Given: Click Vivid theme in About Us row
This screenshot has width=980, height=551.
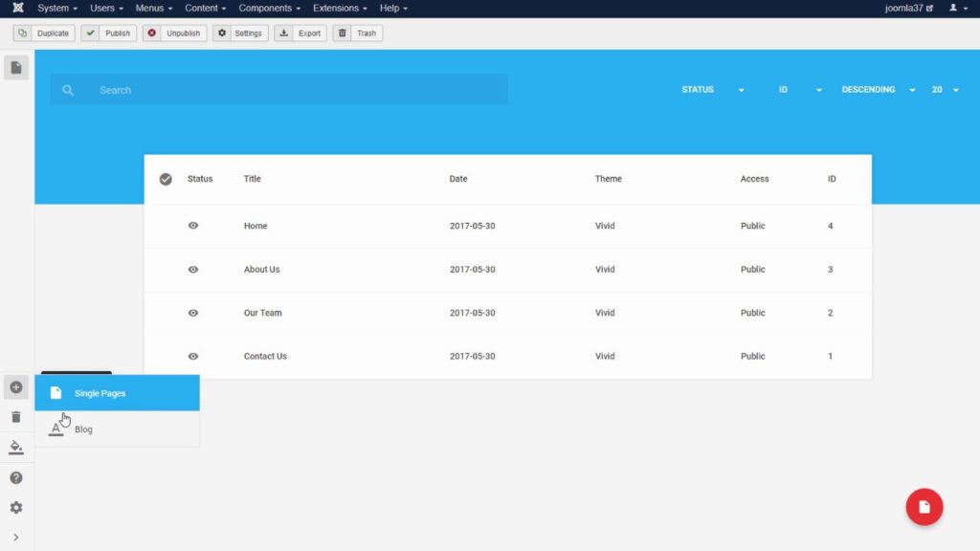Looking at the screenshot, I should point(605,269).
